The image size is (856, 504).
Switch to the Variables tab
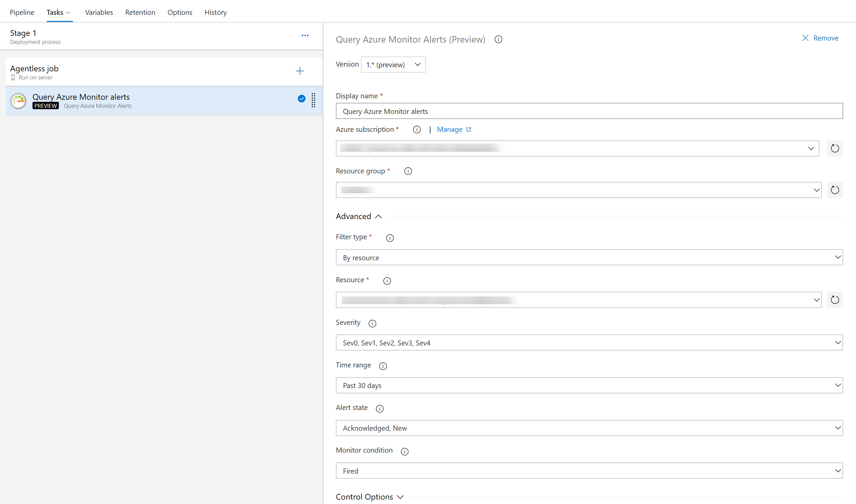point(97,12)
